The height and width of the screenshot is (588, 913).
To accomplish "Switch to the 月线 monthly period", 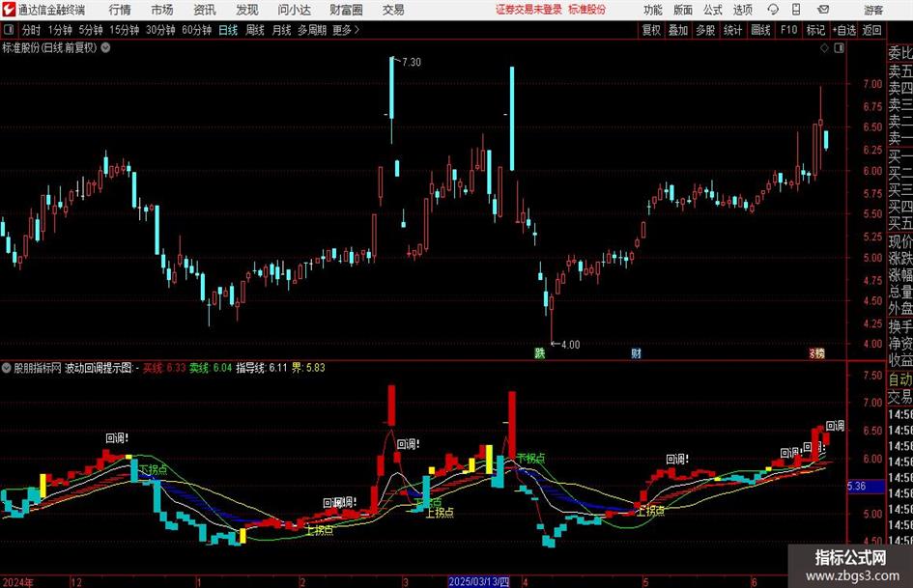I will 281,30.
